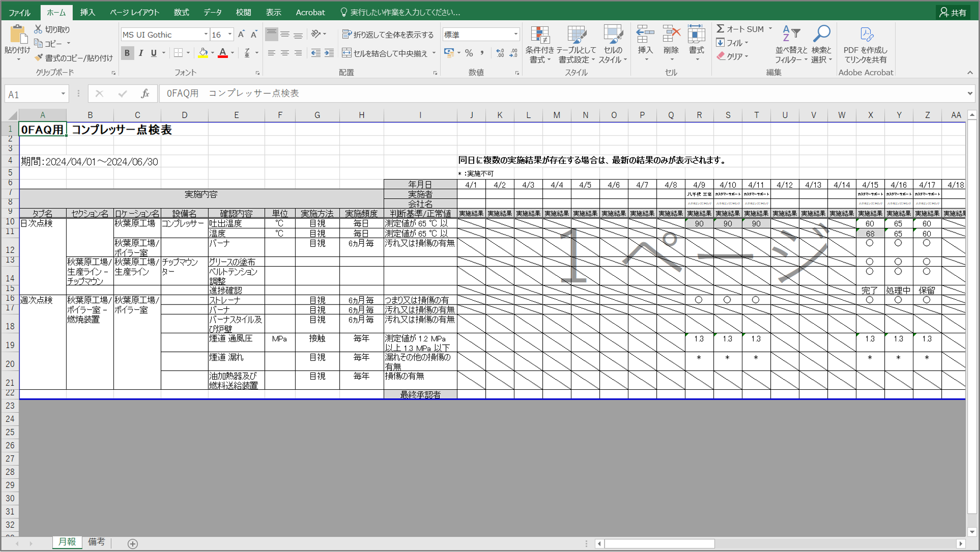The image size is (980, 552).
Task: Open the 挿入 ribbon tab
Action: [87, 12]
